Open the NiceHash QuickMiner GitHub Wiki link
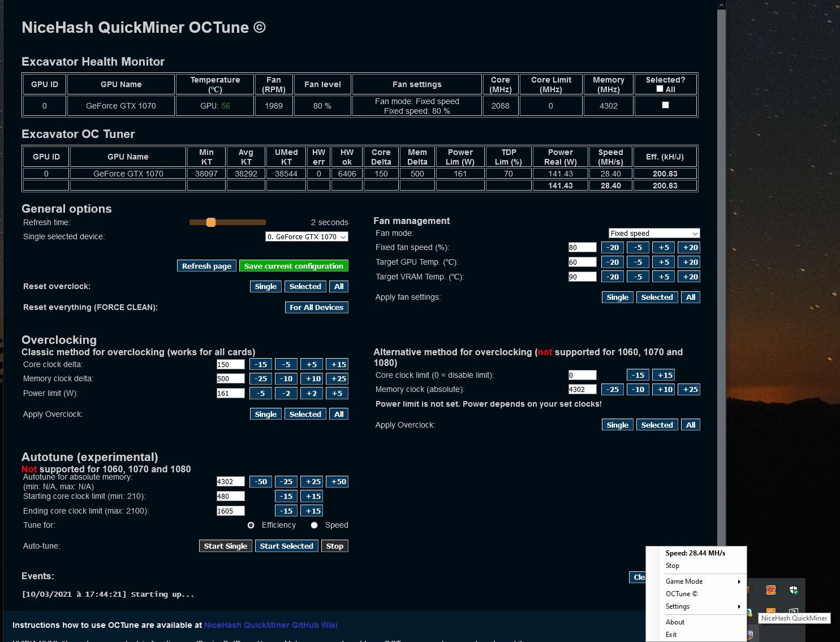Viewport: 840px width, 642px height. (270, 625)
